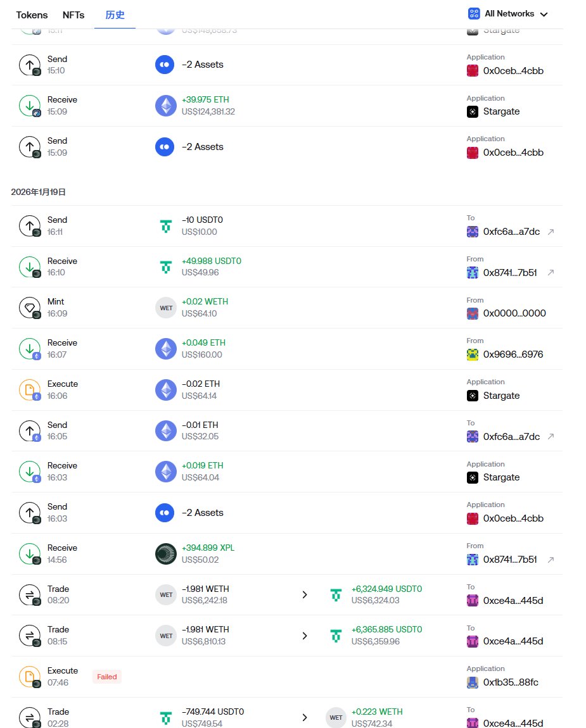Image resolution: width=586 pixels, height=728 pixels.
Task: Click the Stargate icon on 16:06 Execute row
Action: pyautogui.click(x=473, y=396)
